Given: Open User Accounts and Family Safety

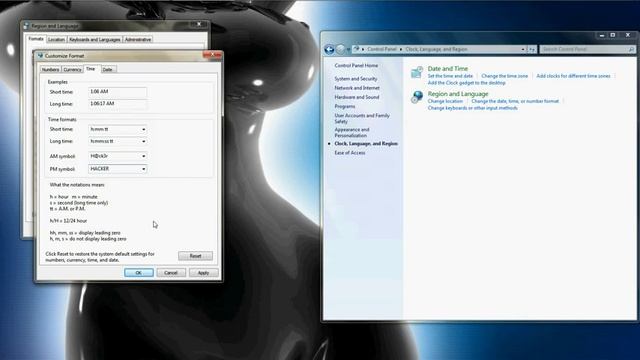Looking at the screenshot, I should 362,118.
